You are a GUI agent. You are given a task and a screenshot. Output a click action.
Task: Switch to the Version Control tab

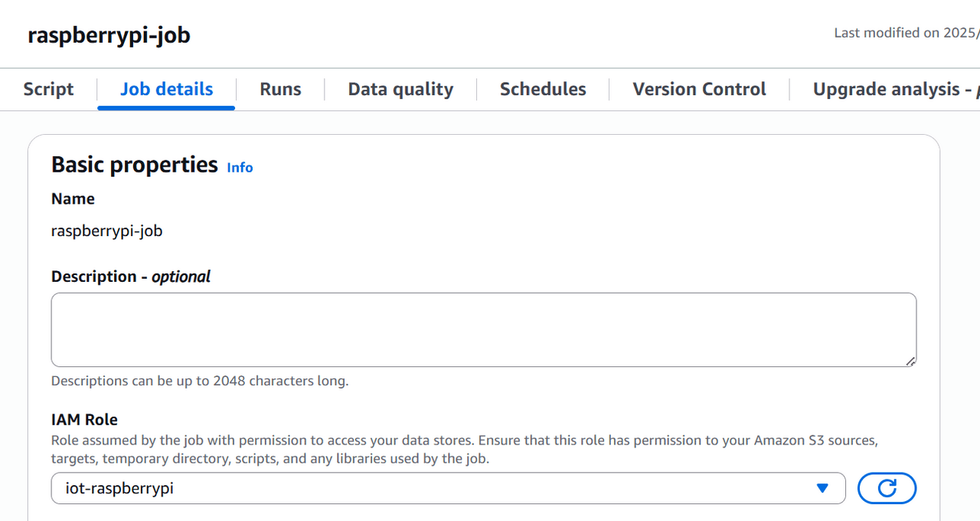click(x=699, y=89)
